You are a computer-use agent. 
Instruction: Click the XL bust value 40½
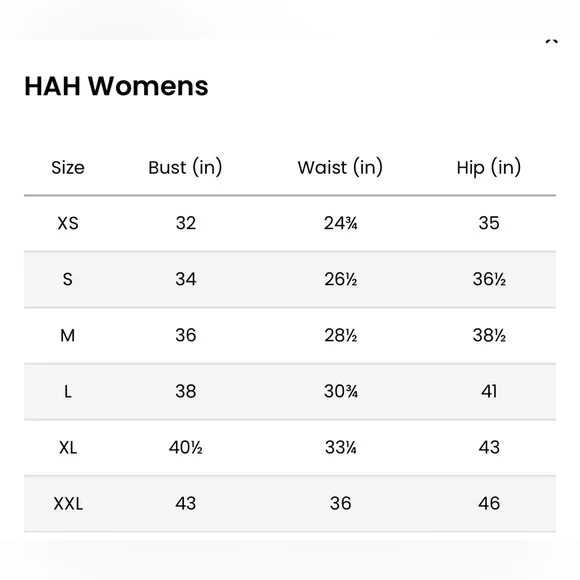[186, 448]
